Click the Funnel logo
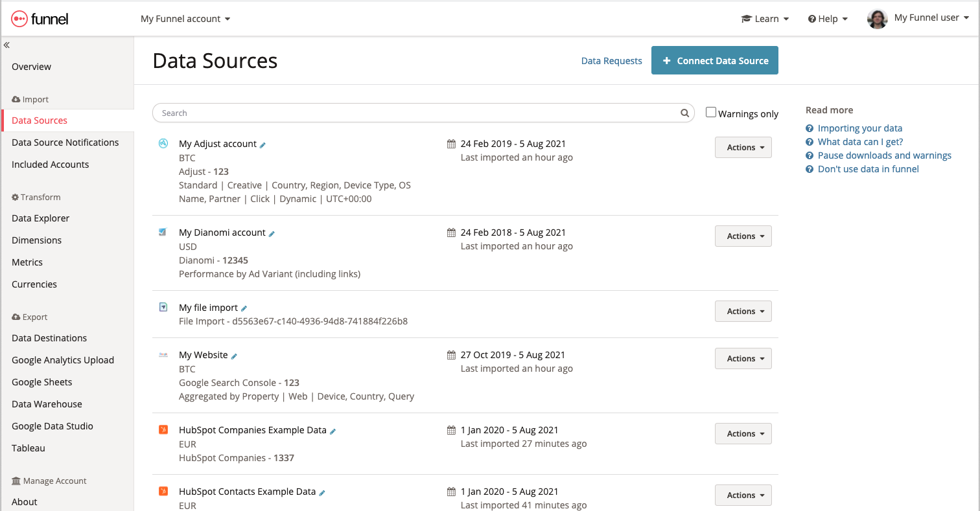The height and width of the screenshot is (511, 980). (40, 19)
